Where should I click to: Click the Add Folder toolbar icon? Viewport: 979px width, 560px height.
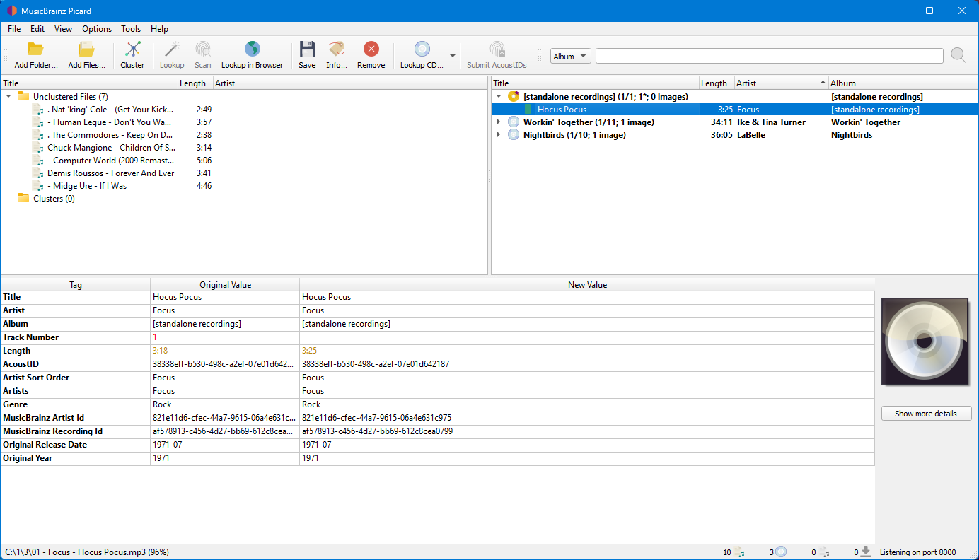tap(35, 49)
